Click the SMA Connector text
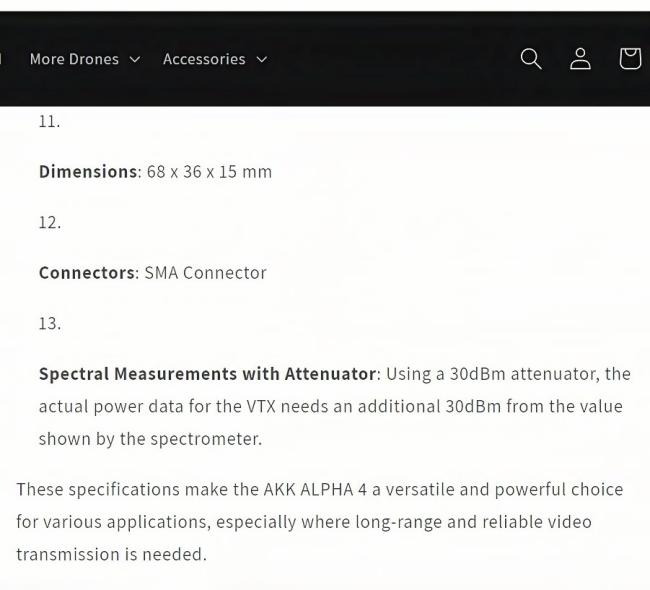 205,272
